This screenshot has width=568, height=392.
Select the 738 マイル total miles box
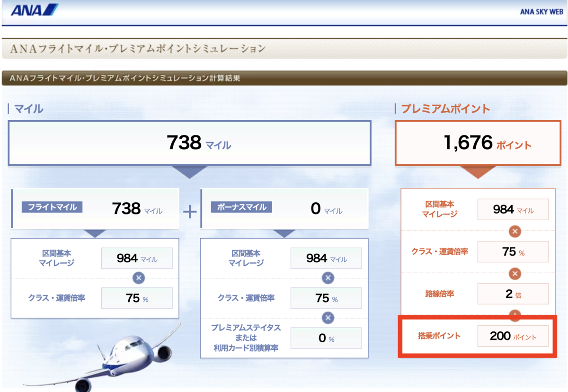tap(189, 143)
